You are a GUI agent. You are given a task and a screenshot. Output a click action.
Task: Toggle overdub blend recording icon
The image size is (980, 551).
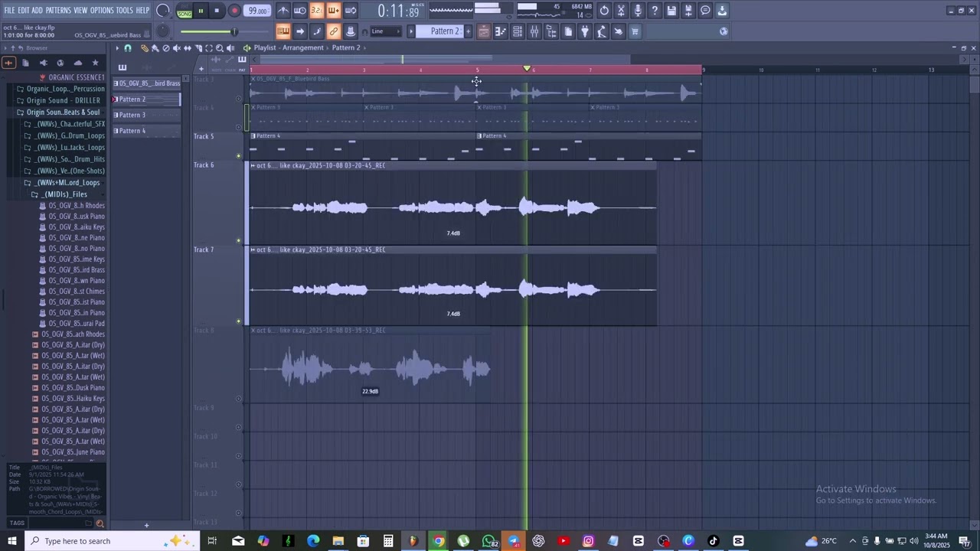[334, 11]
